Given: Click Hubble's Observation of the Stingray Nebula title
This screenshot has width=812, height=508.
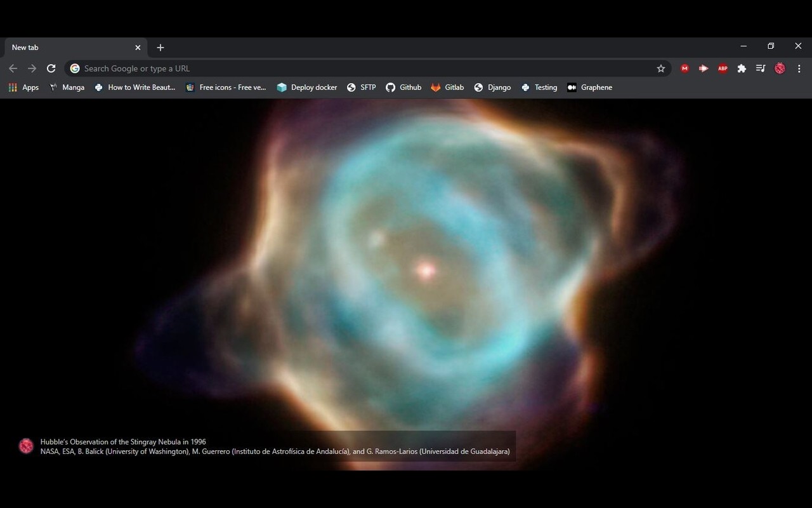Looking at the screenshot, I should click(x=123, y=442).
